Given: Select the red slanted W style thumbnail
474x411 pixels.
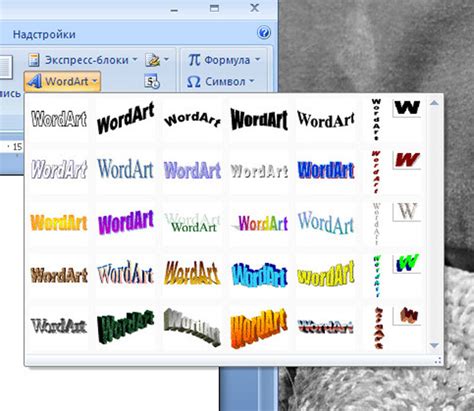Looking at the screenshot, I should tap(407, 160).
